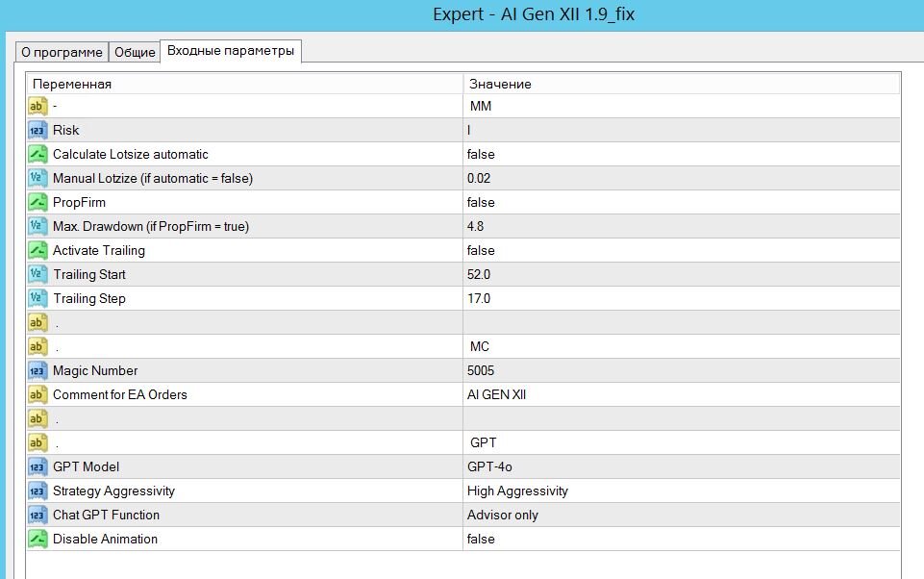Viewport: 924px width, 579px height.
Task: Open the GPT Model value GPT-4o dropdown
Action: [x=681, y=467]
